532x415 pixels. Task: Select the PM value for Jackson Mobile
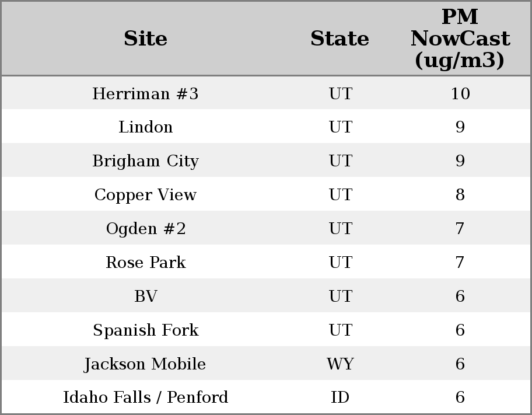[x=460, y=364]
